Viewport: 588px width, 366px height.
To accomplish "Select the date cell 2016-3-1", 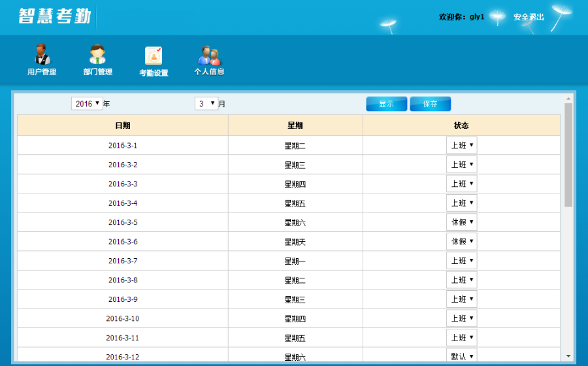I will pos(123,146).
